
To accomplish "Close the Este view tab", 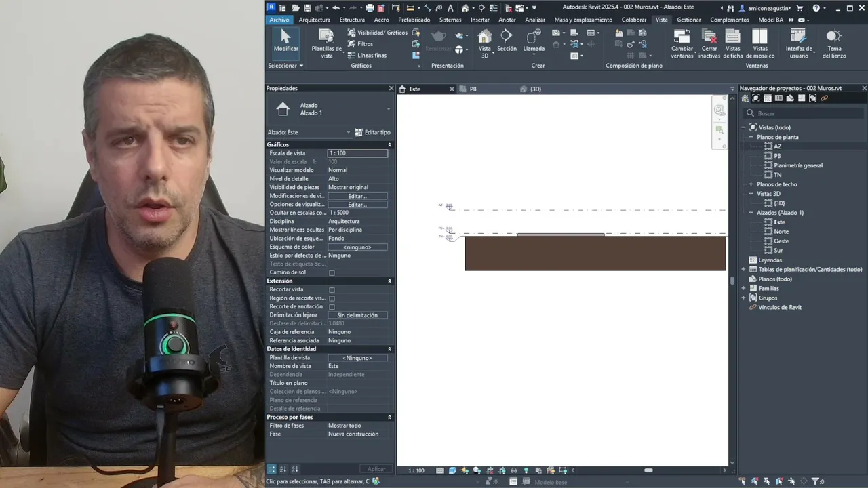I will point(452,89).
